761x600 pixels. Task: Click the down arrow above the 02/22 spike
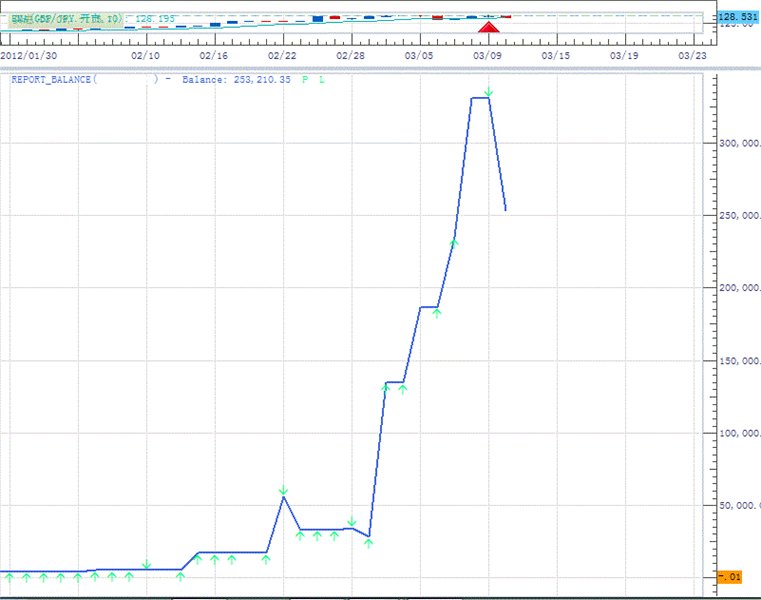click(283, 490)
